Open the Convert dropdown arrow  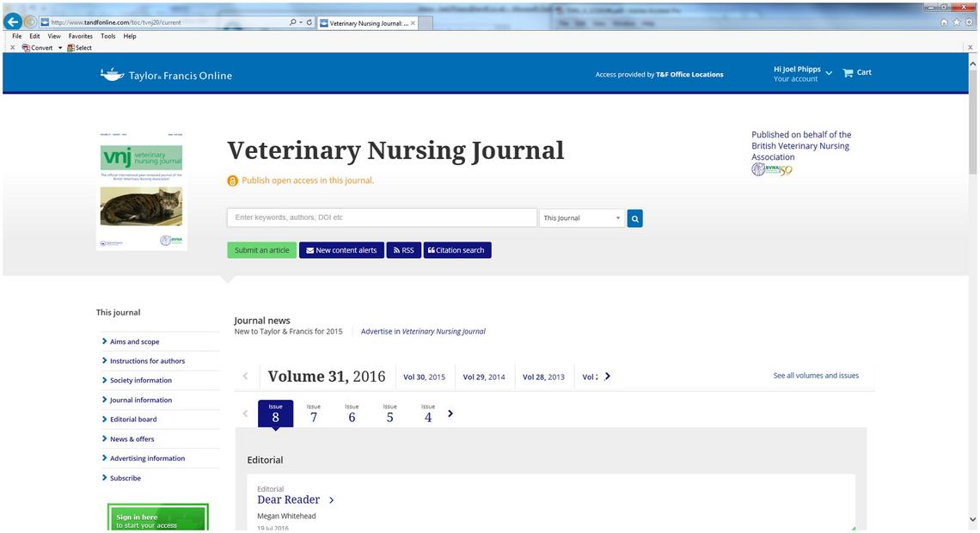point(60,47)
